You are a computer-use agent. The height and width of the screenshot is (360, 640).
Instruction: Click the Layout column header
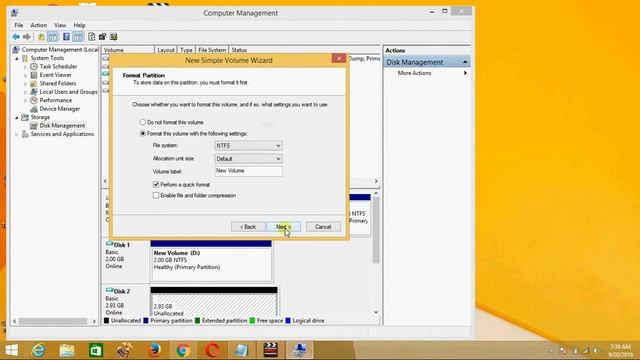click(166, 50)
